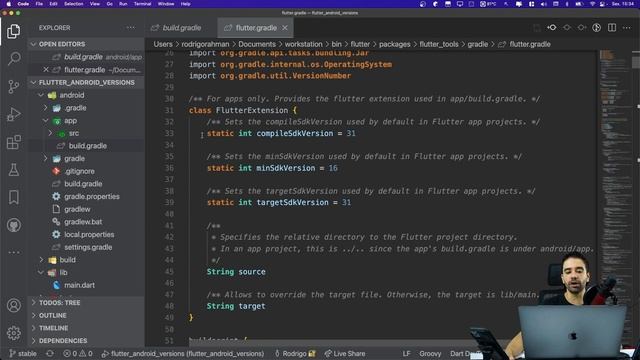
Task: Select build.gradle under the app folder
Action: pyautogui.click(x=87, y=146)
